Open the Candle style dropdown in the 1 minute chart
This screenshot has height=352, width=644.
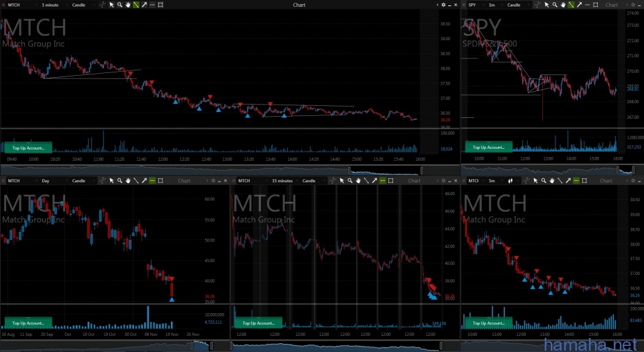(83, 5)
